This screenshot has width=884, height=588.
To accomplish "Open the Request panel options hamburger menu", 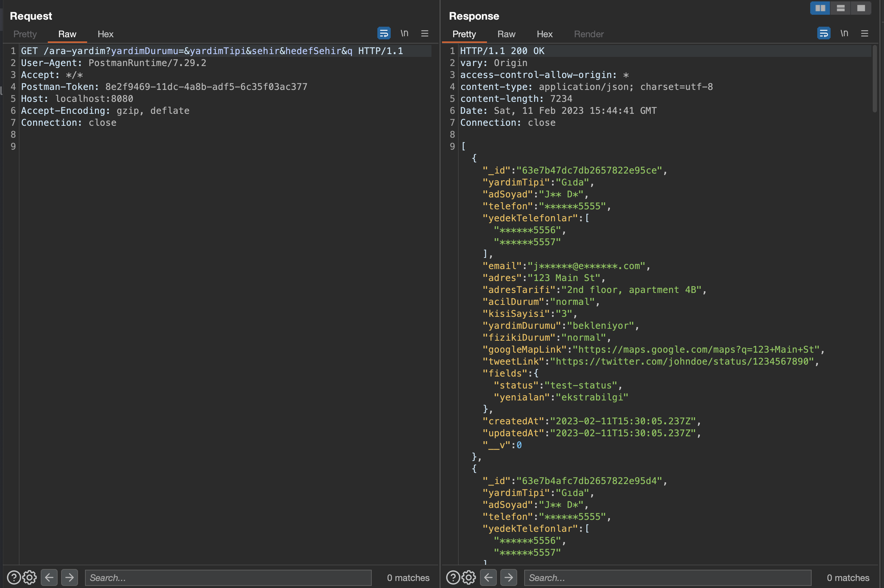I will click(x=424, y=33).
